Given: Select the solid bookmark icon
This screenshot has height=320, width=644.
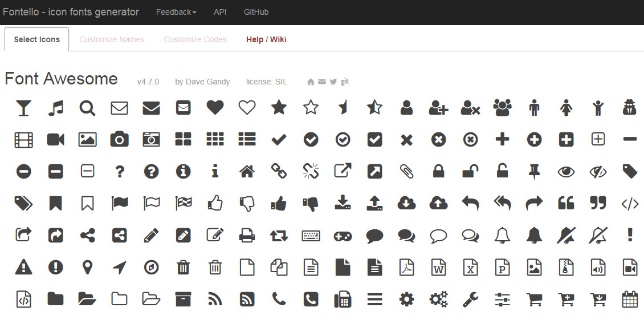Looking at the screenshot, I should (x=55, y=203).
